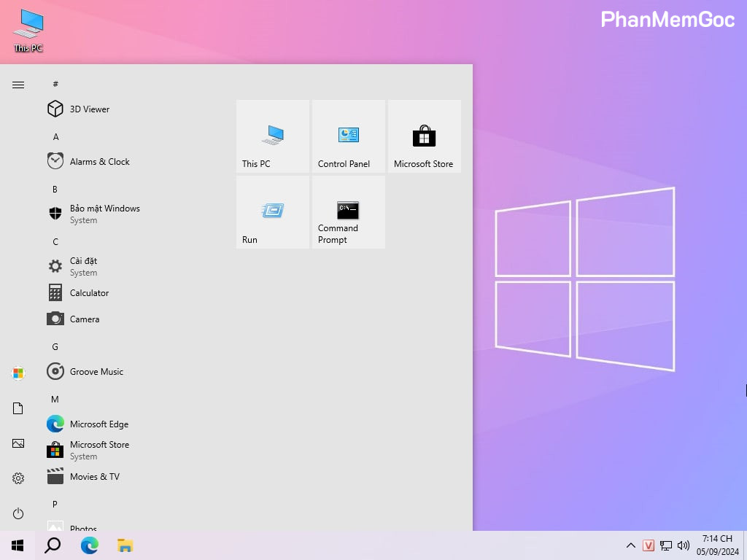Click the Microsoft Store pinned tile
This screenshot has height=560, width=747.
click(x=424, y=136)
